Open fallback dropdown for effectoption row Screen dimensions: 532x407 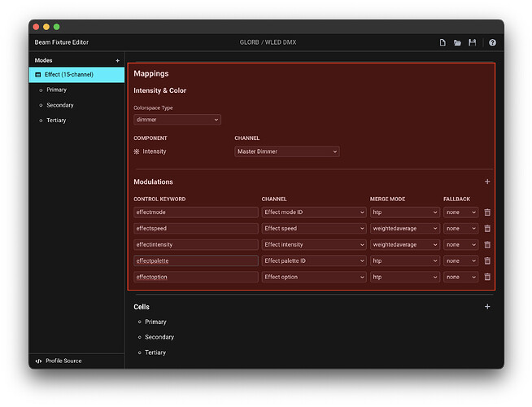click(460, 277)
